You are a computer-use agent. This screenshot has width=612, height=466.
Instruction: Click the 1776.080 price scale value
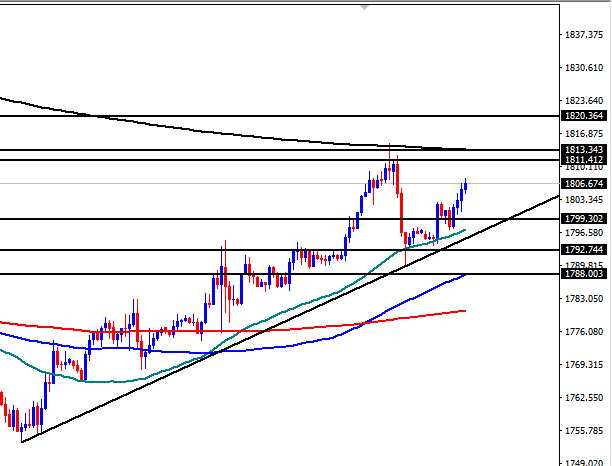[x=584, y=331]
